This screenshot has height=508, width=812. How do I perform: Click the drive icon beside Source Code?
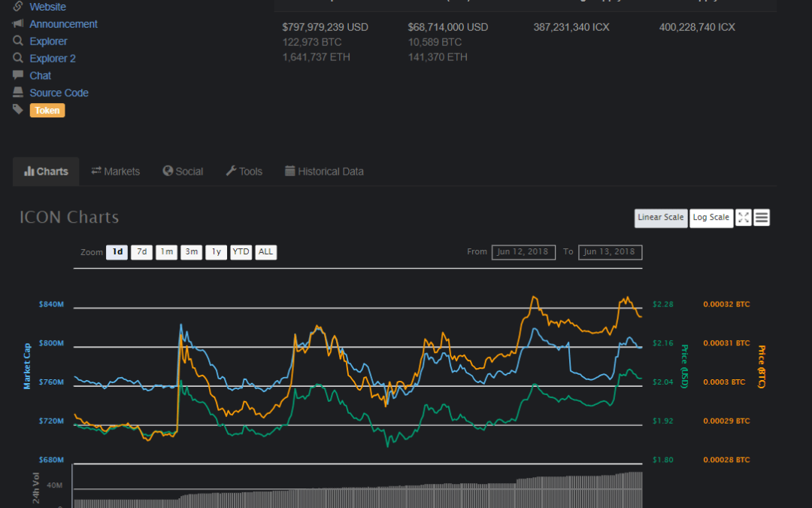17,92
